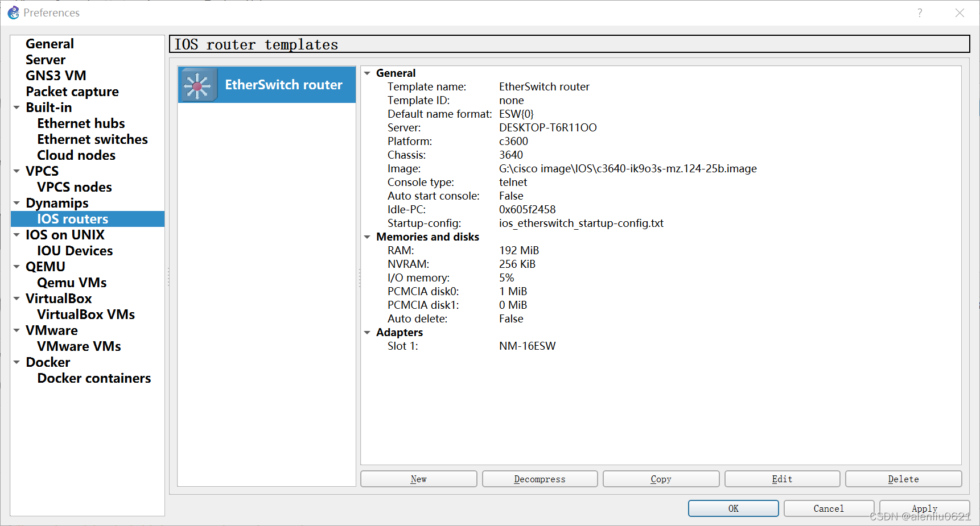The image size is (980, 526).
Task: Click the Apply button
Action: (x=925, y=508)
